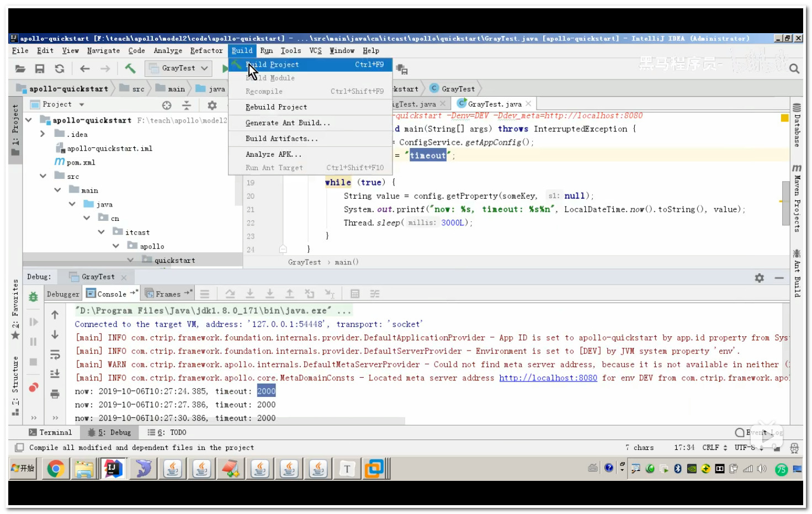Select Build Artifacts menu entry
This screenshot has width=812, height=514.
310,139
